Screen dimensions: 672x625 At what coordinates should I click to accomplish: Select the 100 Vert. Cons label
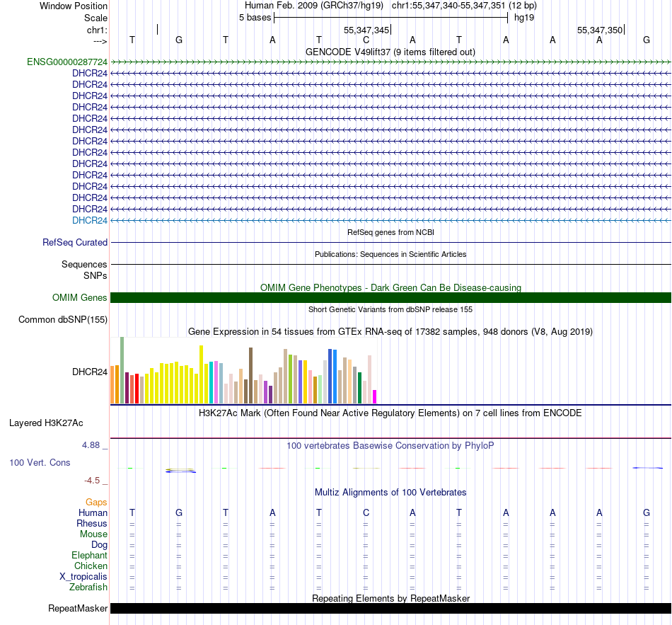pyautogui.click(x=40, y=462)
